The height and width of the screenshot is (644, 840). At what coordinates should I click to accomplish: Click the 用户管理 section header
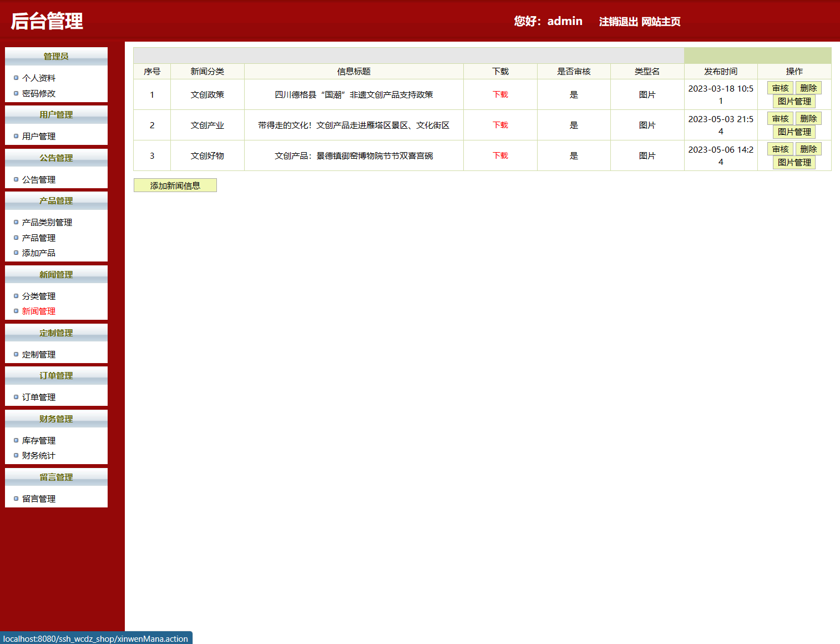click(x=56, y=115)
